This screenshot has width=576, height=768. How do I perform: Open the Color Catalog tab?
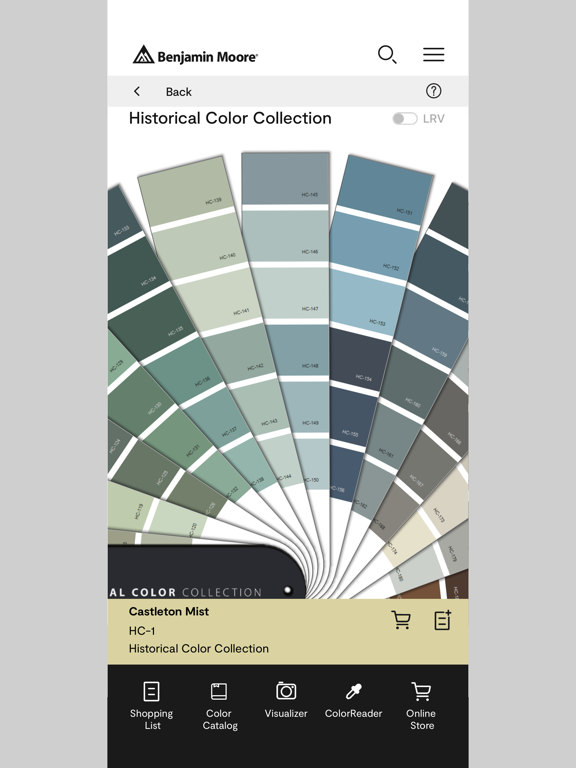[x=219, y=706]
